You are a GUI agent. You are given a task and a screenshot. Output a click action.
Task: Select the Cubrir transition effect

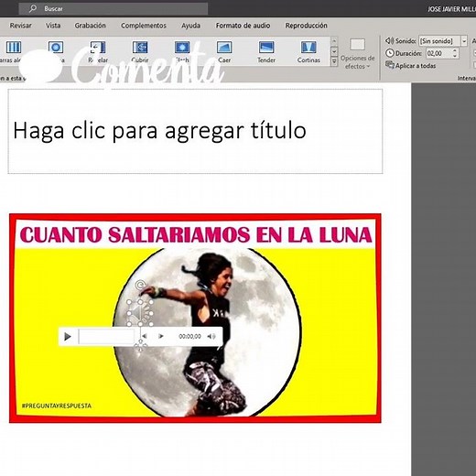pos(140,52)
